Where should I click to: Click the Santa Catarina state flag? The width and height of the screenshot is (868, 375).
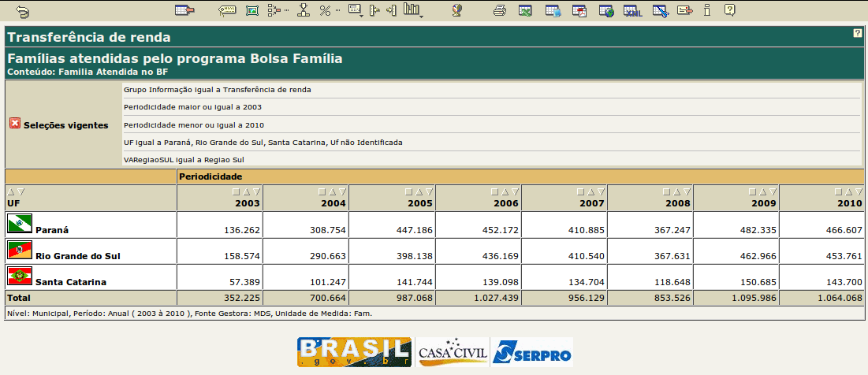pyautogui.click(x=19, y=277)
